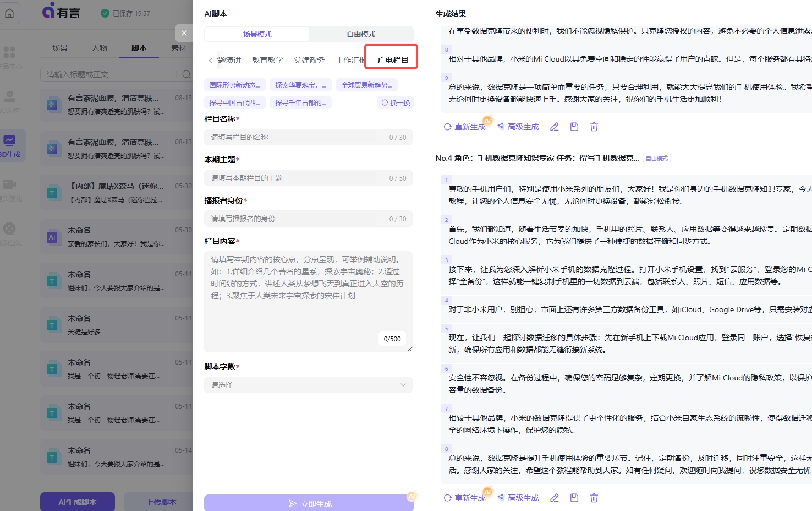812x511 pixels.
Task: Click the 请输入标题或正文 search field
Action: pyautogui.click(x=110, y=74)
